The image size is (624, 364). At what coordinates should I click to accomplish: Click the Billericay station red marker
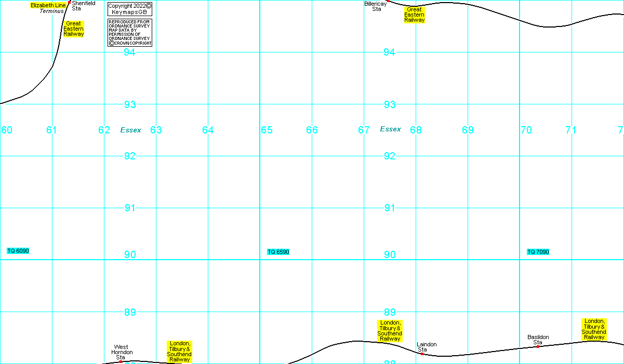point(388,1)
